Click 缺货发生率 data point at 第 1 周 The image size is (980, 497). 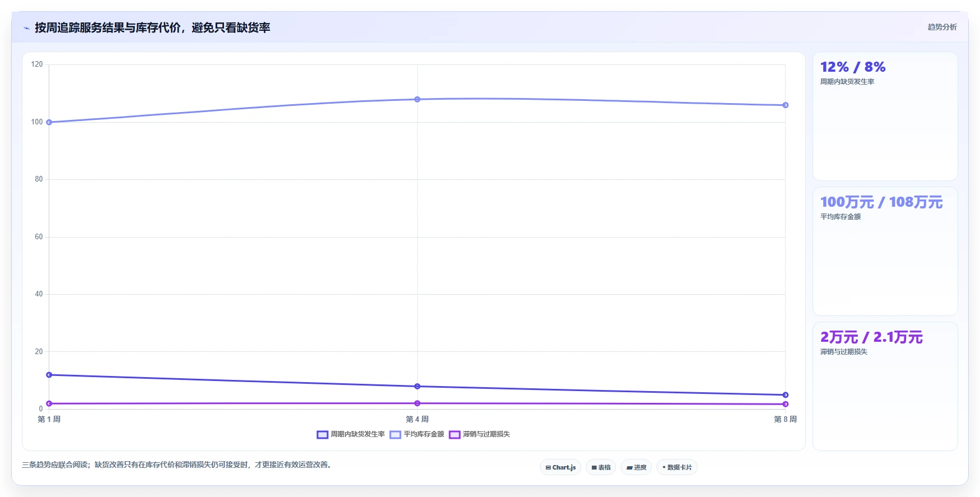49,375
